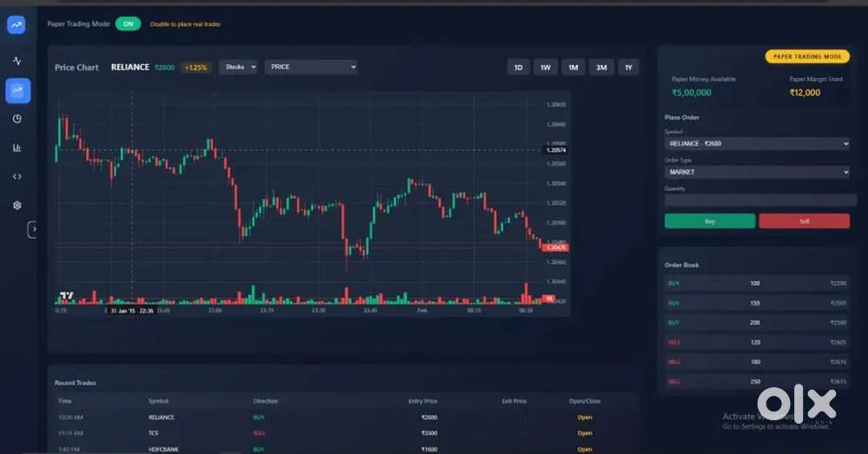Select the BUY 150 order book row
The width and height of the screenshot is (868, 454).
tap(757, 304)
